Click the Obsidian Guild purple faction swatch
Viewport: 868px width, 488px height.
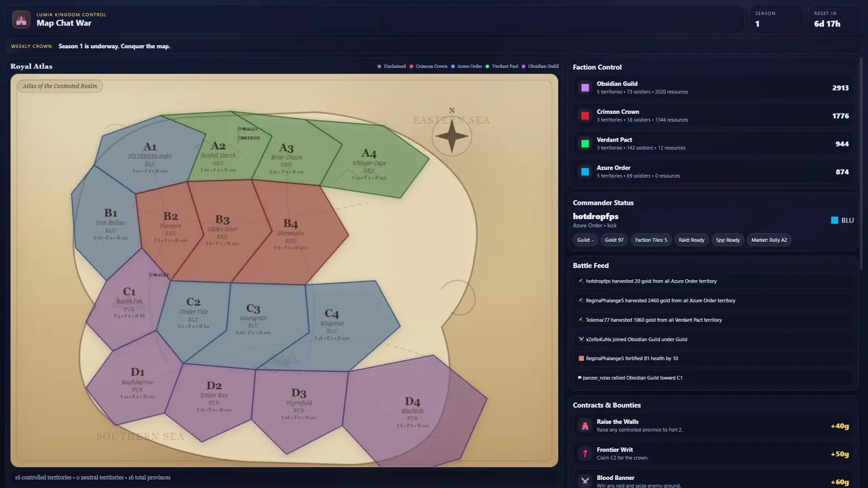pyautogui.click(x=585, y=87)
